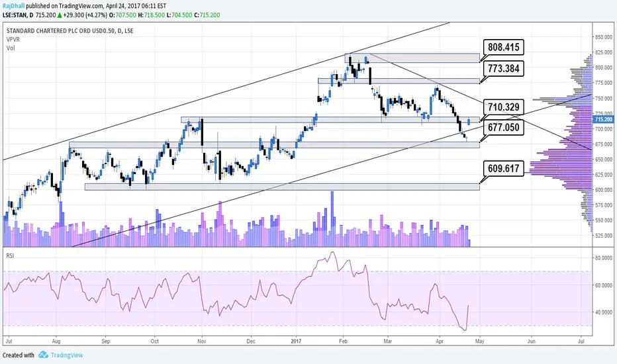Screen dimensions: 617x364
Task: Click the Nov label on time axis
Action: tap(201, 341)
